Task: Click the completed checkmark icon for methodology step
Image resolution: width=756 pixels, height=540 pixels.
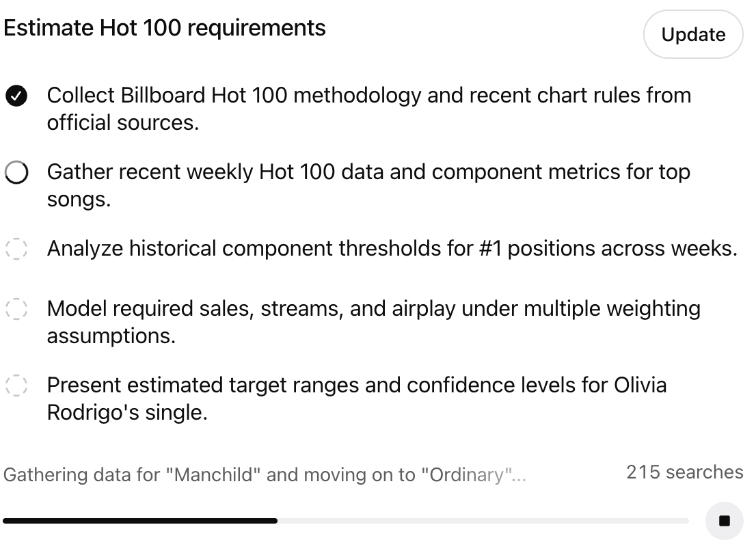Action: [16, 96]
